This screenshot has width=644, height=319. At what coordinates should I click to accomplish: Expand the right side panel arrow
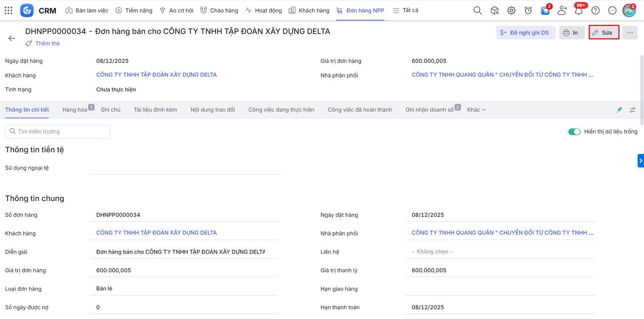tap(641, 161)
